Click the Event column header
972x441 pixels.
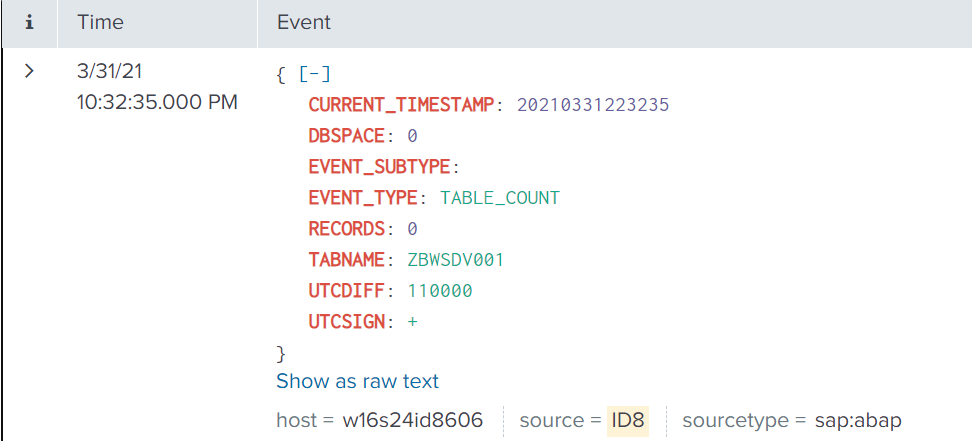pos(303,22)
